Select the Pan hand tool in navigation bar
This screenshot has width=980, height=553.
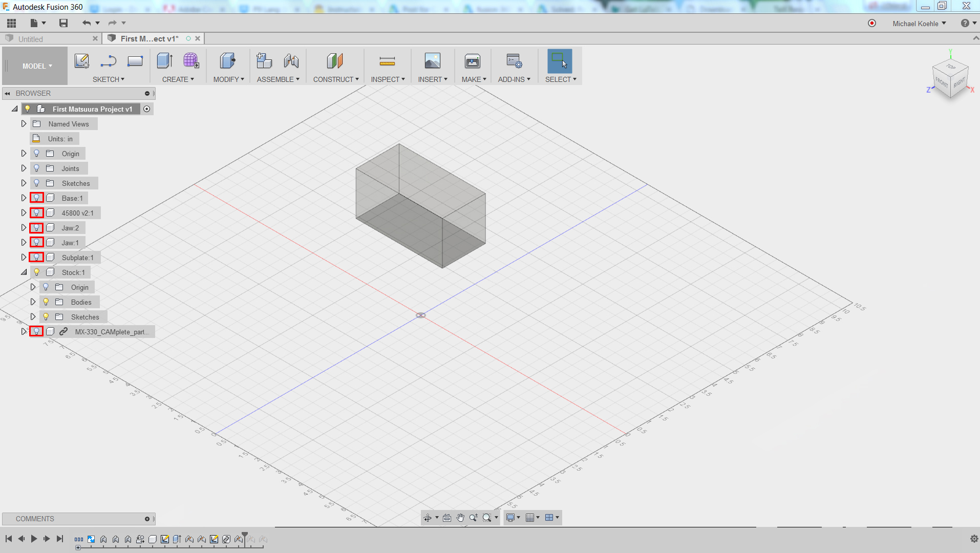point(460,518)
